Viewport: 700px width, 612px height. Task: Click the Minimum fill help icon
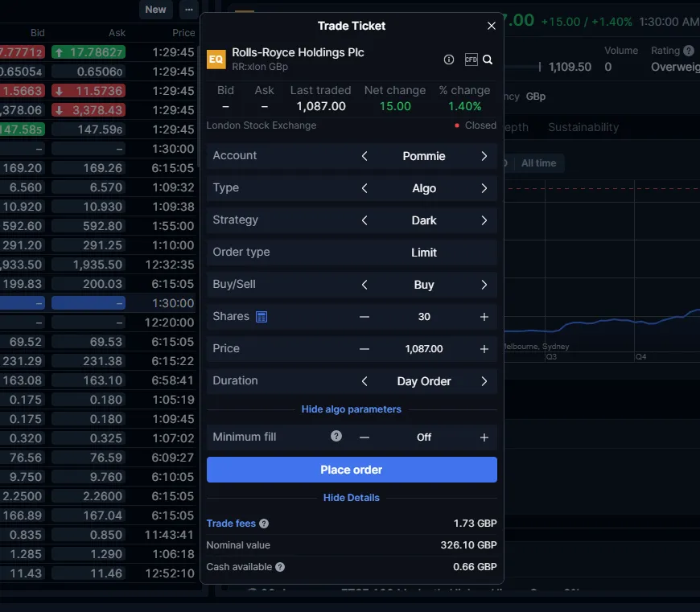[336, 436]
